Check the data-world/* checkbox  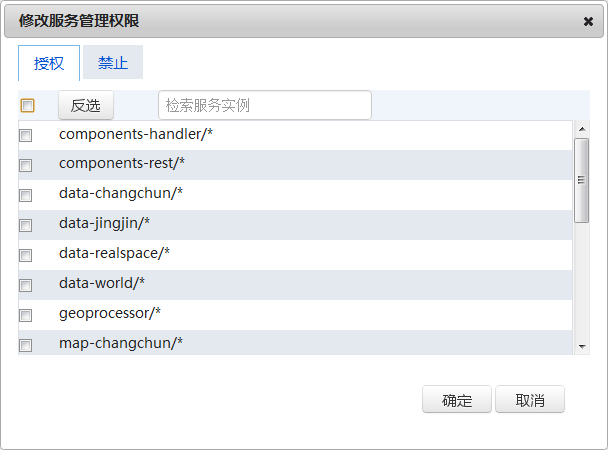(26, 285)
